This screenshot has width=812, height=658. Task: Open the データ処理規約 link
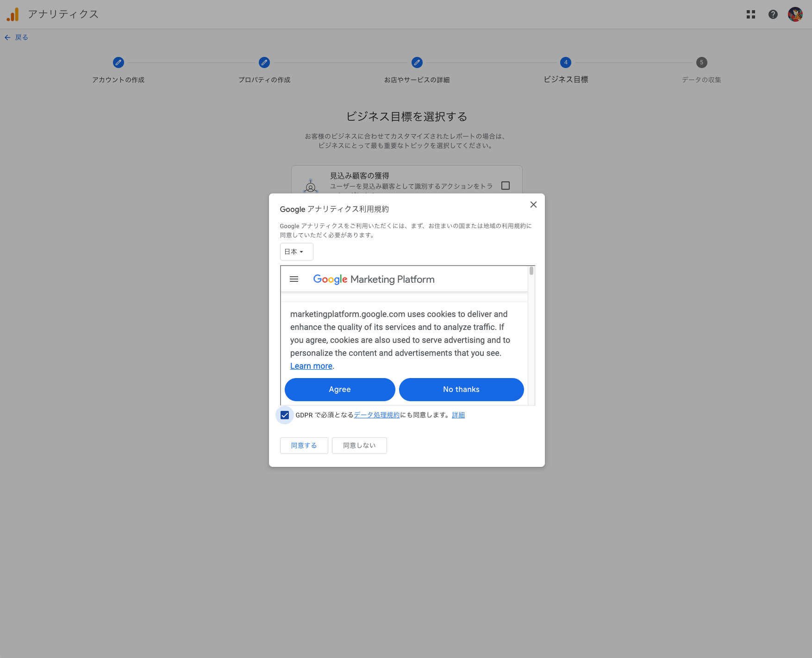click(x=376, y=415)
